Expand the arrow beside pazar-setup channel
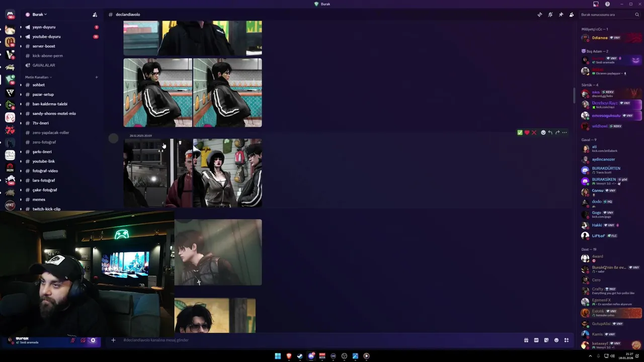 pos(21,95)
